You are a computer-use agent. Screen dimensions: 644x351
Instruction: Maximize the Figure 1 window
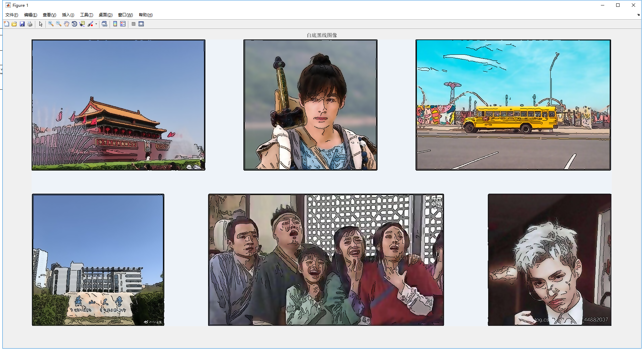[x=618, y=5]
